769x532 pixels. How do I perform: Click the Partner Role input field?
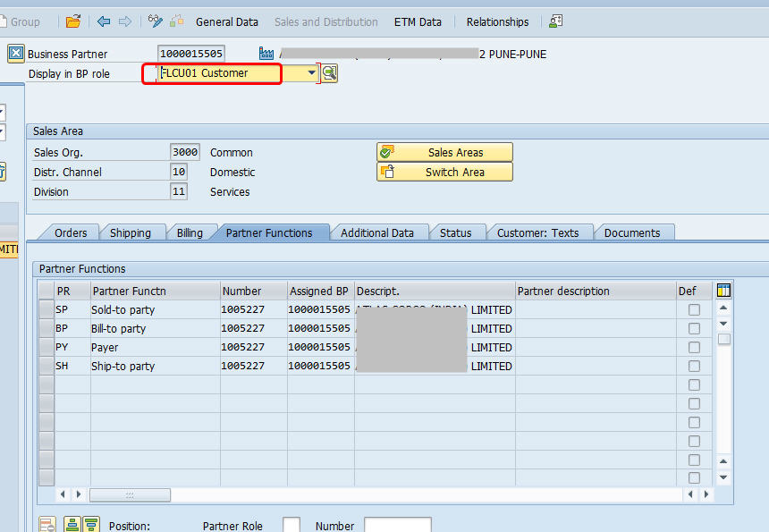(292, 525)
